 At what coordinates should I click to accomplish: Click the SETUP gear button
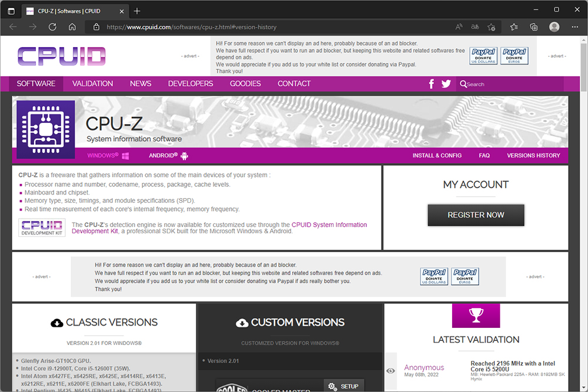[x=343, y=386]
